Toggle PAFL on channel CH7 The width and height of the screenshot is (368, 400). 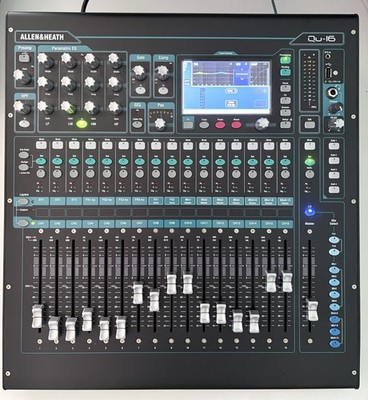point(139,173)
